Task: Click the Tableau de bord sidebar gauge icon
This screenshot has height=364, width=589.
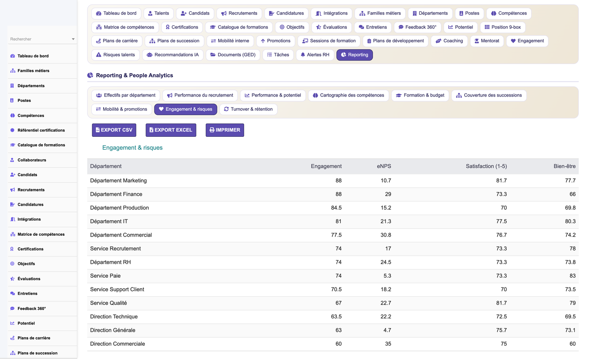Action: tap(13, 56)
